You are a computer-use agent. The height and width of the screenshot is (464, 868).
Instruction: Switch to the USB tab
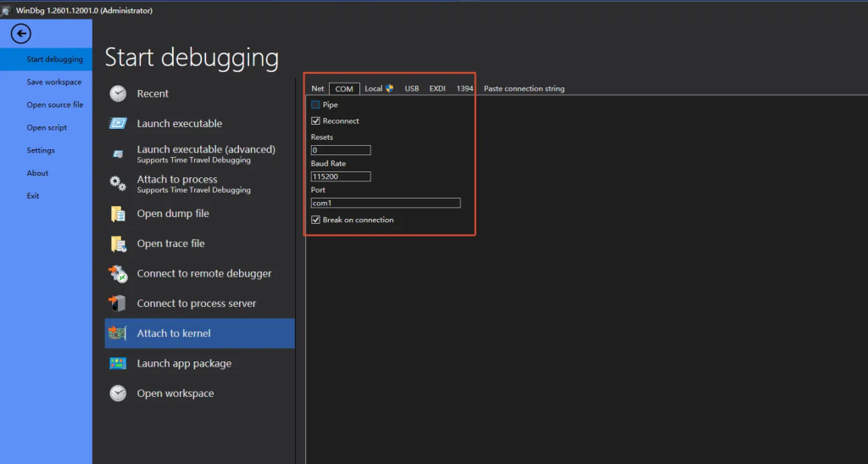click(412, 88)
